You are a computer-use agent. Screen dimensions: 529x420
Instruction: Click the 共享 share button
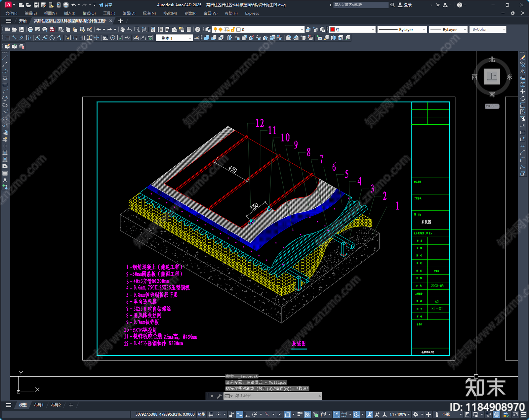105,5
